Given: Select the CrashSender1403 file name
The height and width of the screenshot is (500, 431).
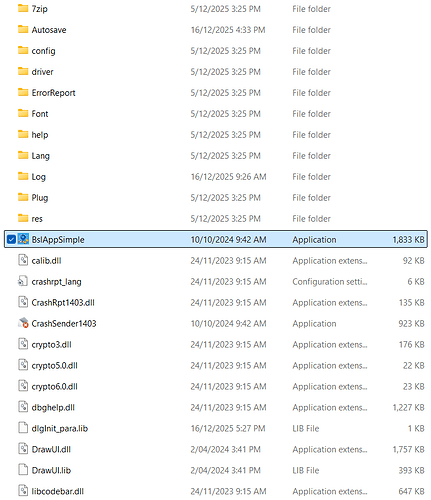Looking at the screenshot, I should [x=64, y=324].
